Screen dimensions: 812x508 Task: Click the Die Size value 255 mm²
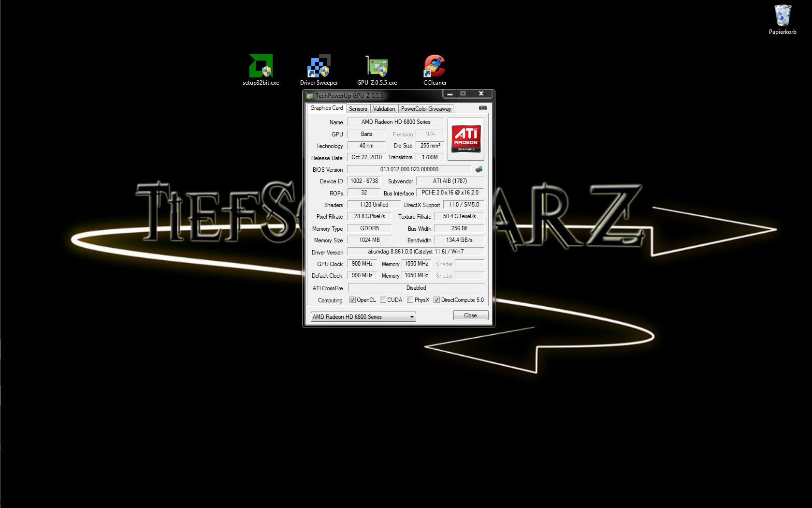[x=430, y=146]
